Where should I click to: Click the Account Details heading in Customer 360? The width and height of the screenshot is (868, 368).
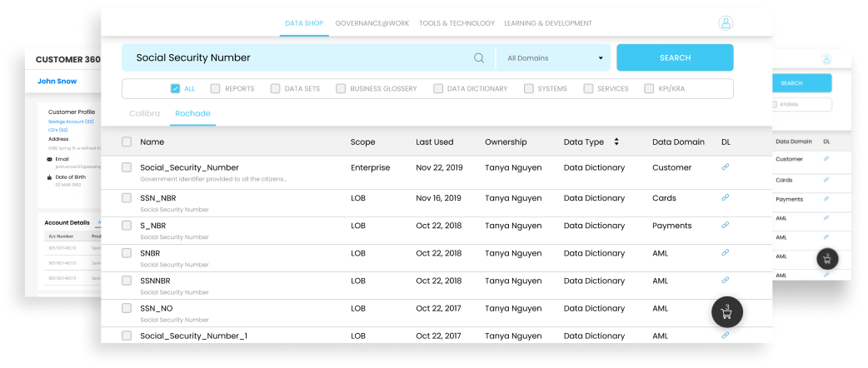pos(67,222)
